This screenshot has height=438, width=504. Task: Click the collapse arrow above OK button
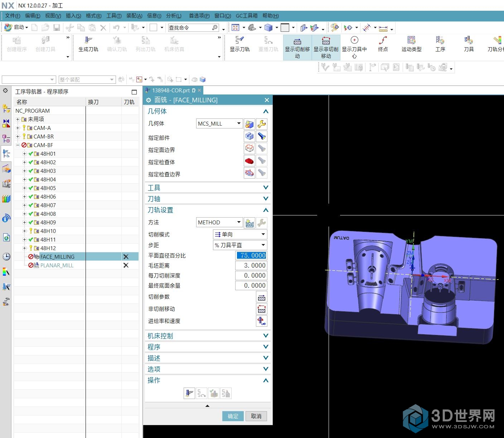coord(207,406)
